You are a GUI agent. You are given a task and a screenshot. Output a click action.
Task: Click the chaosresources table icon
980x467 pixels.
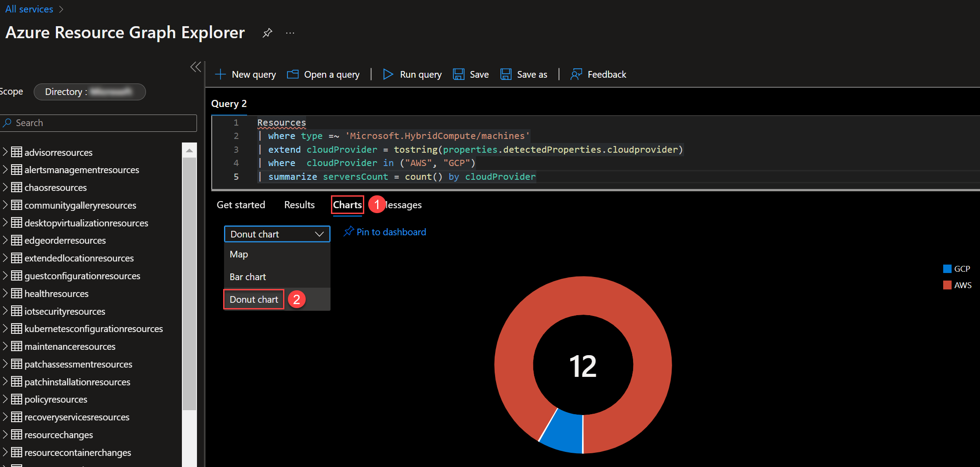(x=16, y=187)
